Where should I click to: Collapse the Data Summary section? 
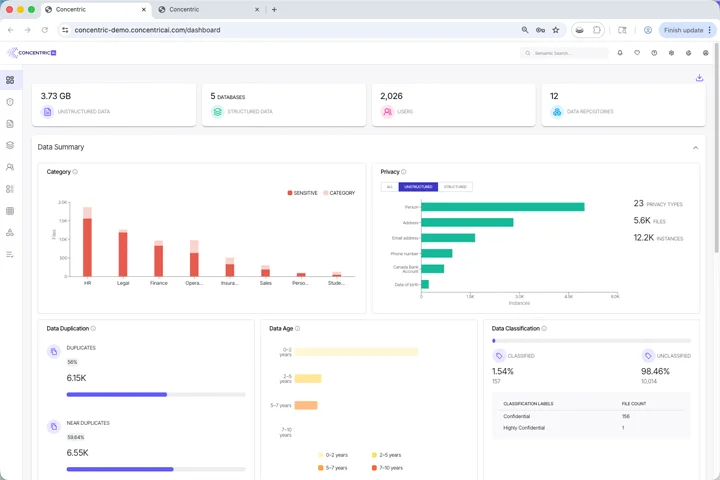click(x=695, y=147)
